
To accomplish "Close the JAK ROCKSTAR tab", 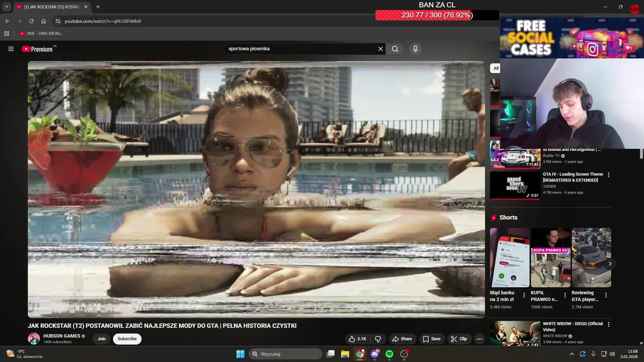I will (x=86, y=7).
